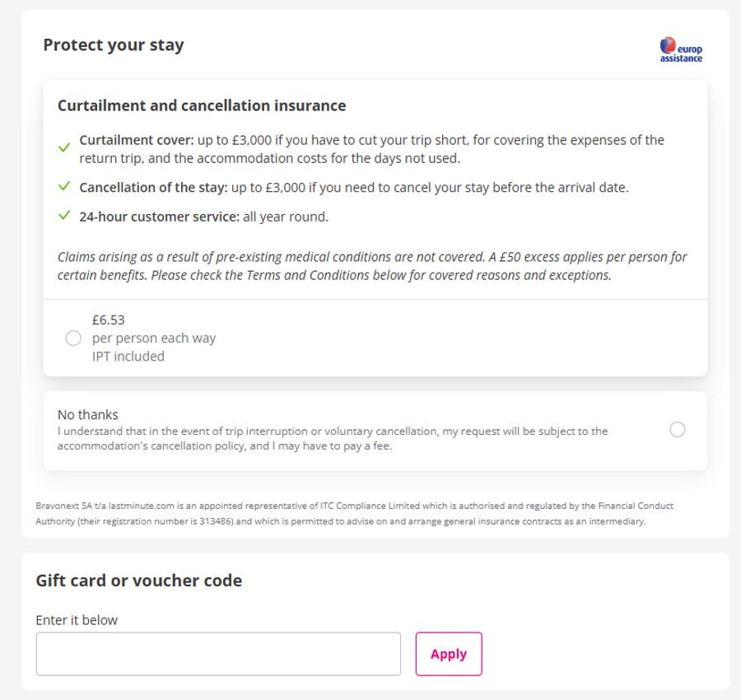
Task: Choose the No thanks radio button
Action: click(x=678, y=429)
